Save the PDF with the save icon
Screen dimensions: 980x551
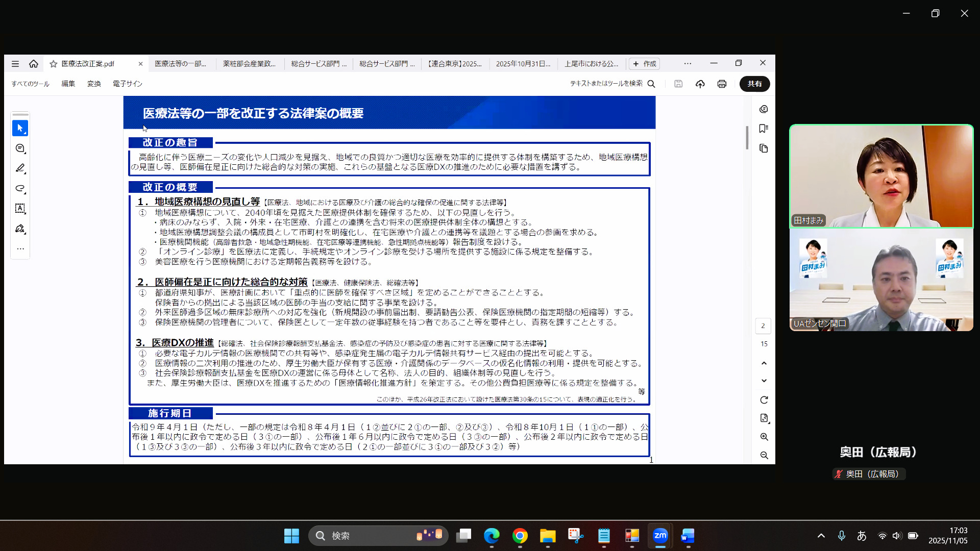coord(679,84)
